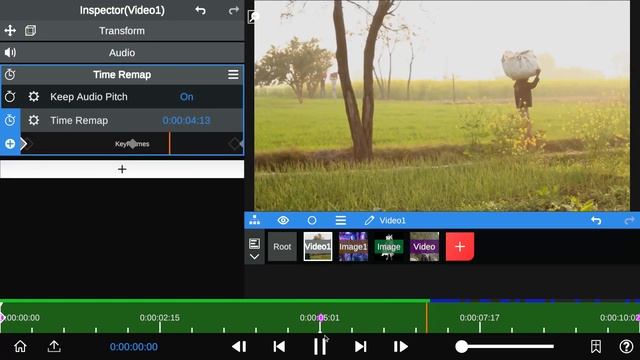
Task: Toggle Keep Audio Pitch On value
Action: 187,97
